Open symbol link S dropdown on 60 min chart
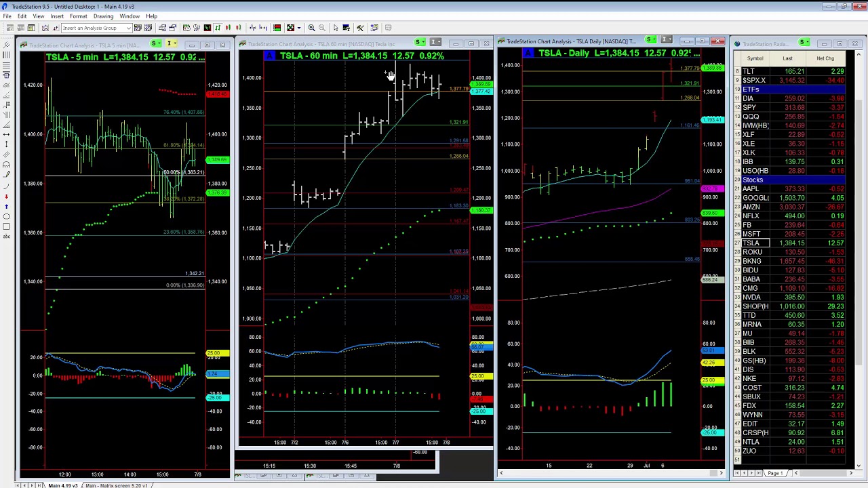 point(421,43)
